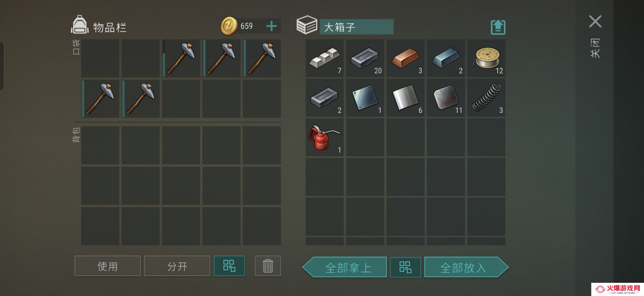This screenshot has width=644, height=296.
Task: Pick the wire spool with 12 count
Action: click(486, 58)
